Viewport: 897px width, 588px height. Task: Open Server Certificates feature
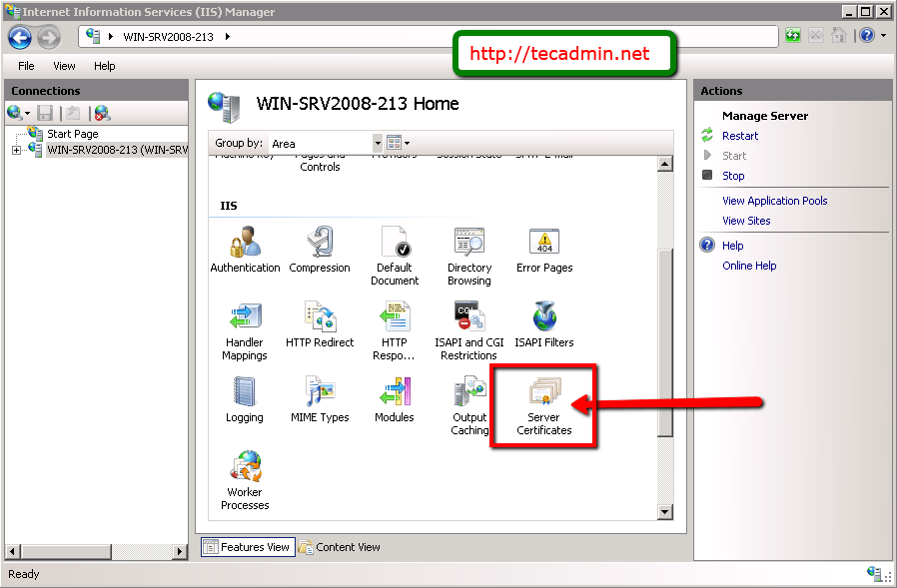[x=543, y=404]
